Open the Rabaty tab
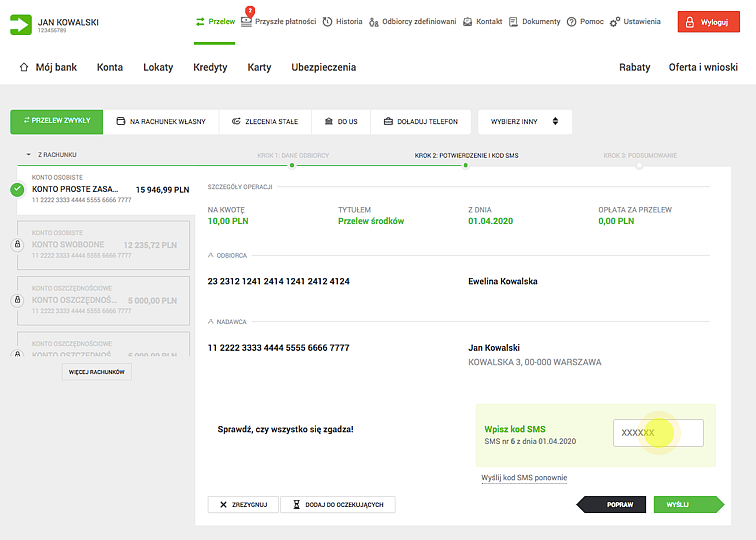This screenshot has width=756, height=540. (x=634, y=67)
